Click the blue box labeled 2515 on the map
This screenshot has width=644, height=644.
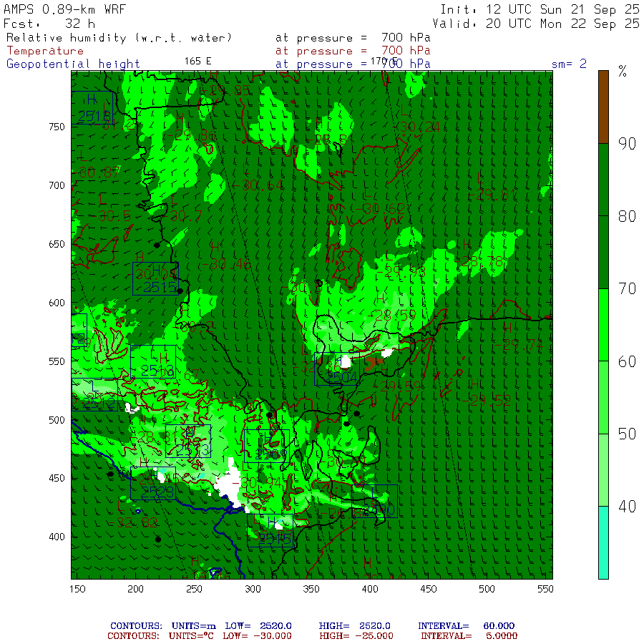[x=155, y=279]
